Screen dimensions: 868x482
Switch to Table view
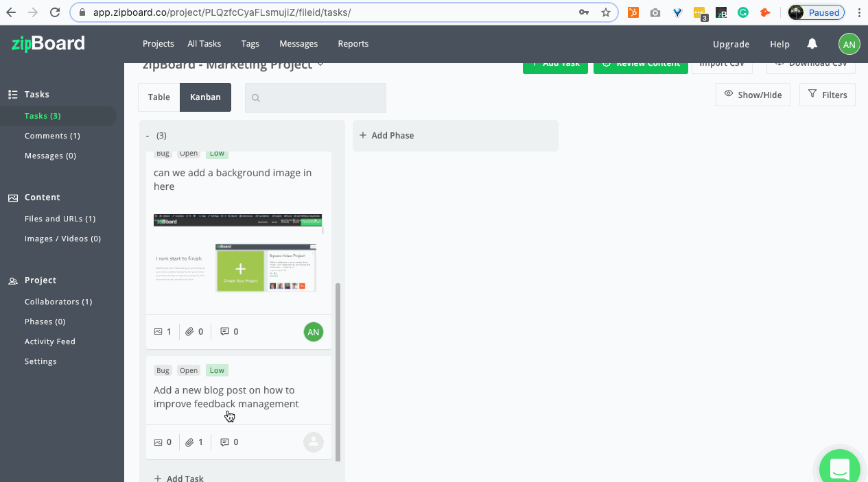[x=159, y=97]
